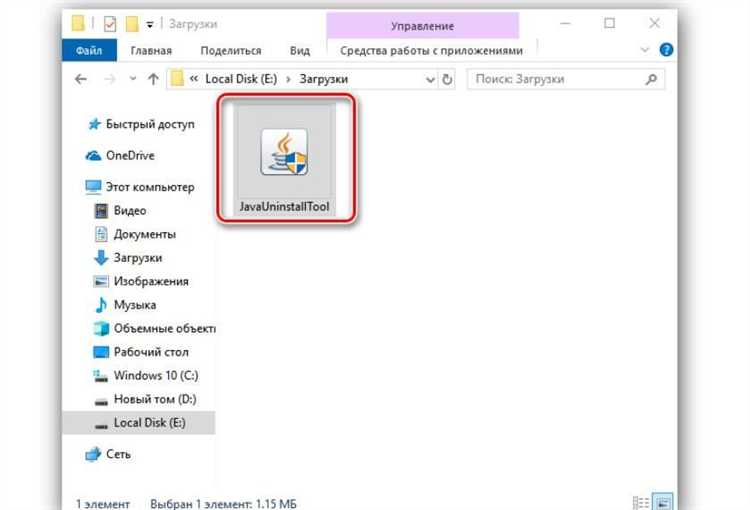This screenshot has height=510, width=750.
Task: Click the Загрузки blue arrow icon
Action: point(101,258)
